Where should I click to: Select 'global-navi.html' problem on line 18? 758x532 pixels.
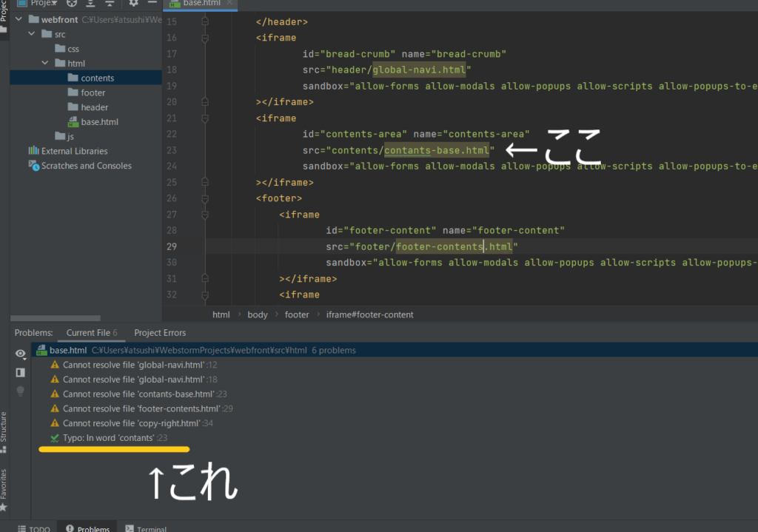[134, 380]
